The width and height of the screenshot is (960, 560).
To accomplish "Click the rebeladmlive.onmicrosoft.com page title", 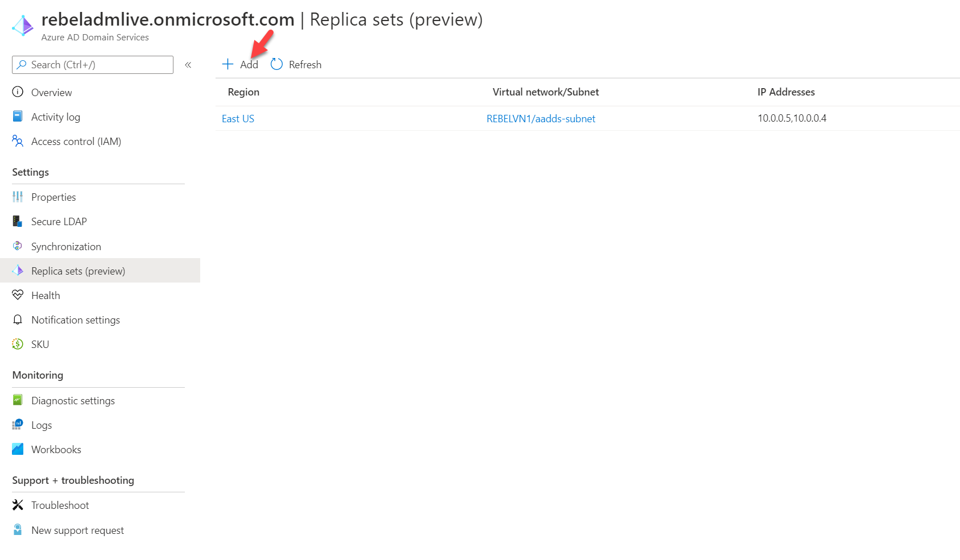I will click(x=168, y=19).
